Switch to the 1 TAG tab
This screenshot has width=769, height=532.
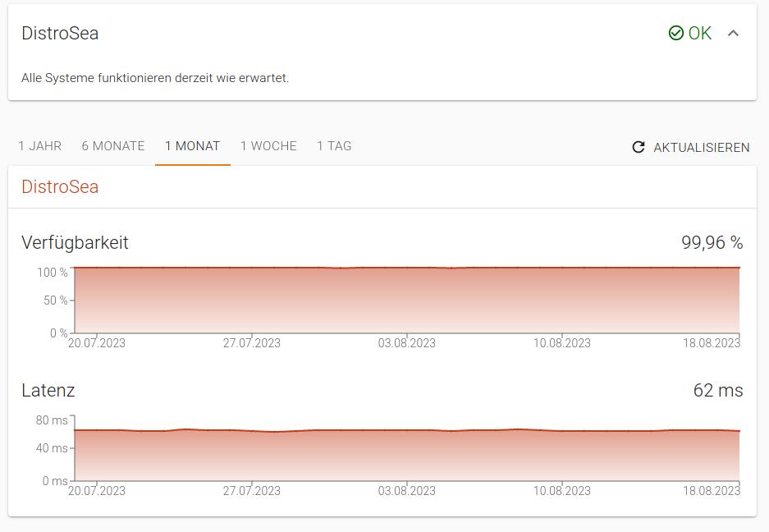coord(334,146)
